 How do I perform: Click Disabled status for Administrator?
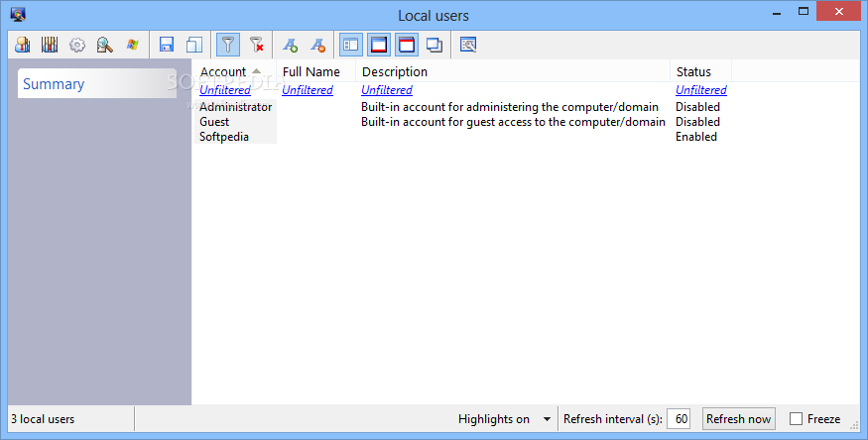(697, 107)
